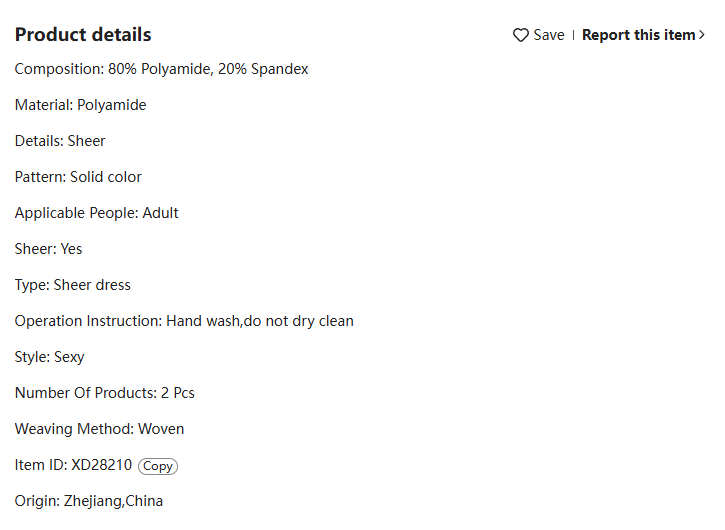Click the Applicable People: Adult row
The width and height of the screenshot is (725, 530).
[97, 213]
